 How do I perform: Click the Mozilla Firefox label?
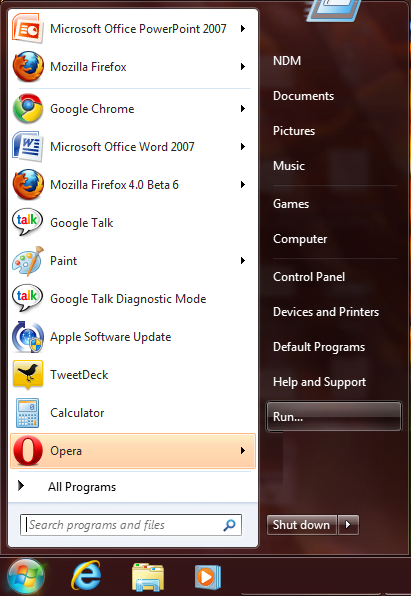tap(88, 67)
